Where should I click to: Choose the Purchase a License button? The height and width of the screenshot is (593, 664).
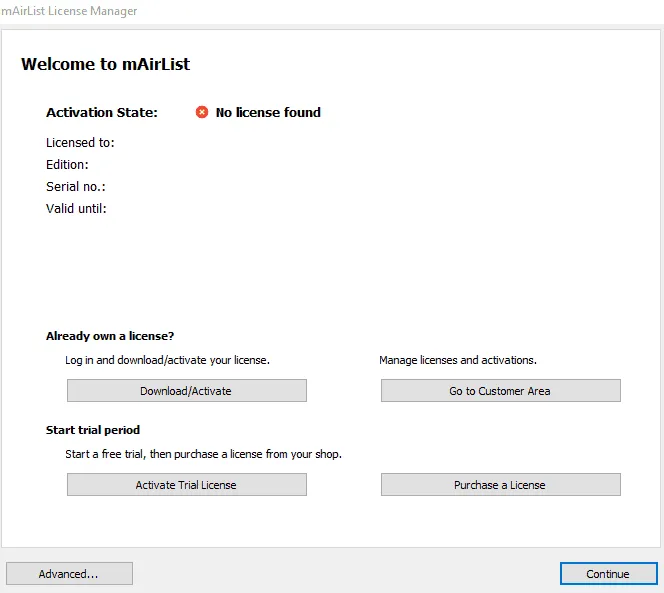[x=500, y=485]
